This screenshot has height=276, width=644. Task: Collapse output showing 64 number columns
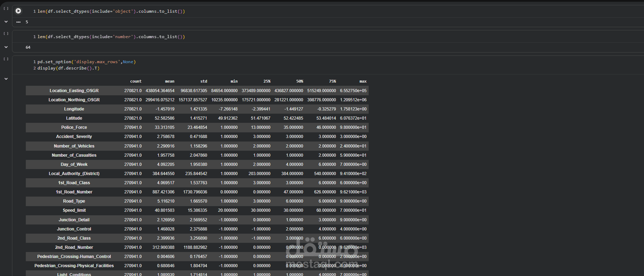(x=6, y=47)
